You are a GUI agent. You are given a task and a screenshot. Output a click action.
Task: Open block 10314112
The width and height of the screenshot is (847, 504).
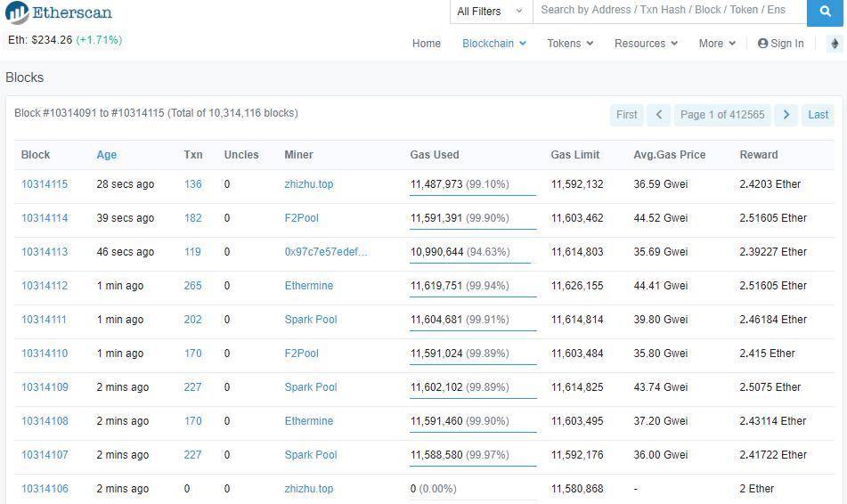point(45,286)
